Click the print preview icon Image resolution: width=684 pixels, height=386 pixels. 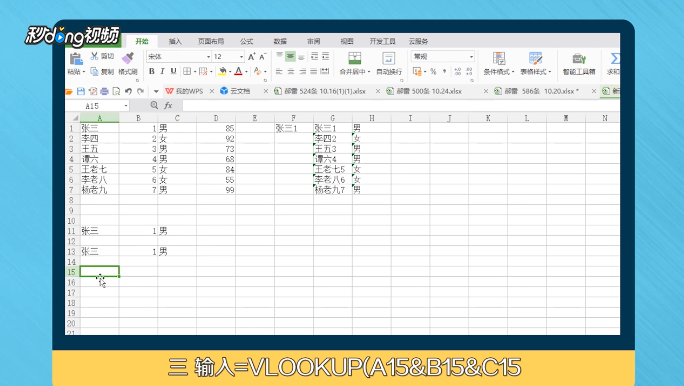116,91
